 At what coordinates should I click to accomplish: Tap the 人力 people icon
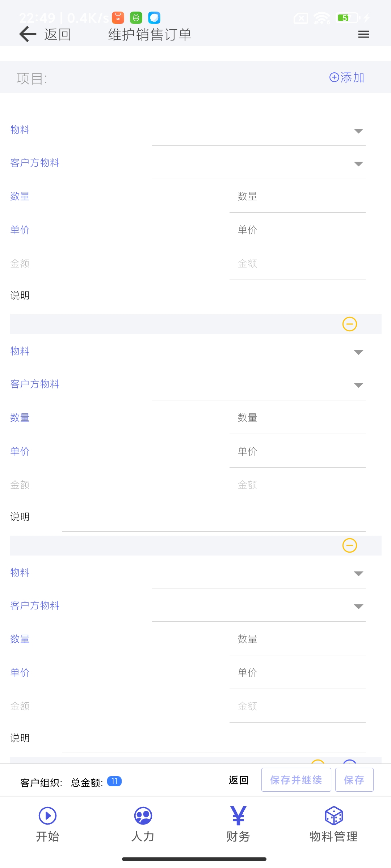click(x=143, y=816)
